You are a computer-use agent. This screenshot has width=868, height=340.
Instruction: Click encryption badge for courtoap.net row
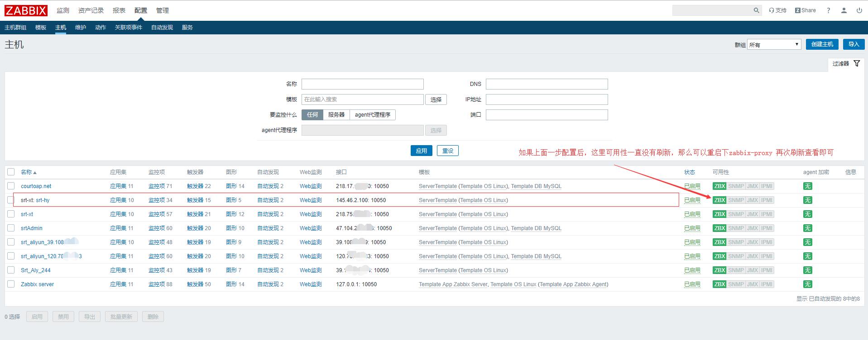[807, 186]
